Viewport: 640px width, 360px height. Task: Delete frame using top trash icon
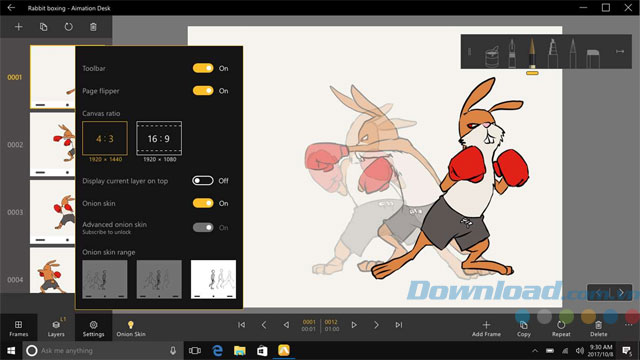(x=93, y=27)
